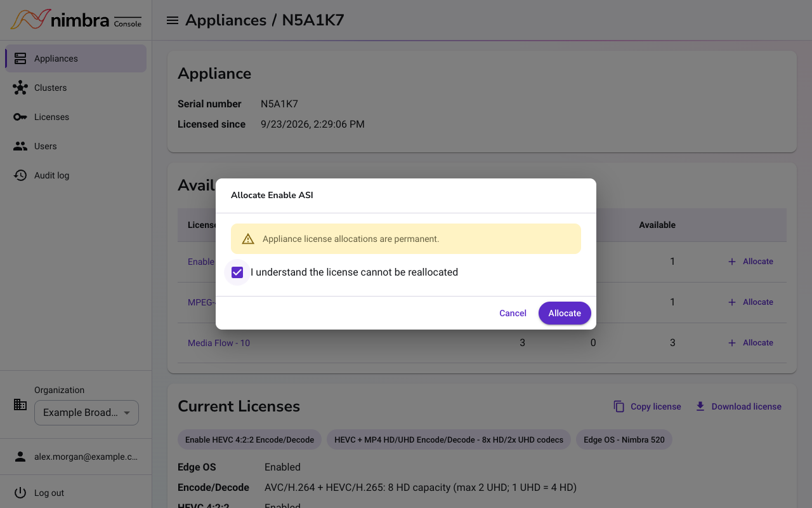Click the Log out power icon
812x508 pixels.
tap(20, 493)
